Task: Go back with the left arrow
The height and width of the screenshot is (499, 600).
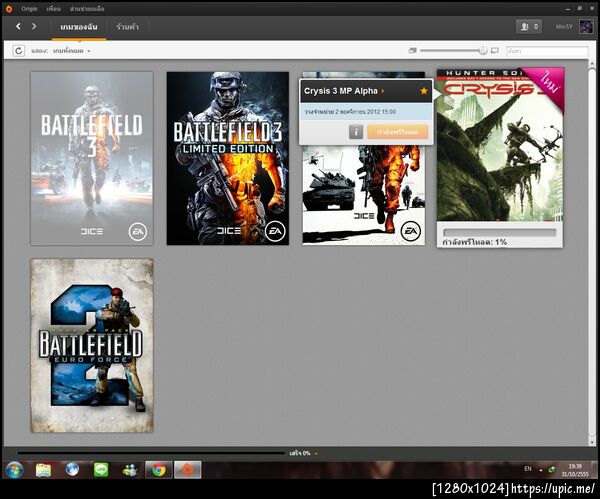Action: point(18,26)
